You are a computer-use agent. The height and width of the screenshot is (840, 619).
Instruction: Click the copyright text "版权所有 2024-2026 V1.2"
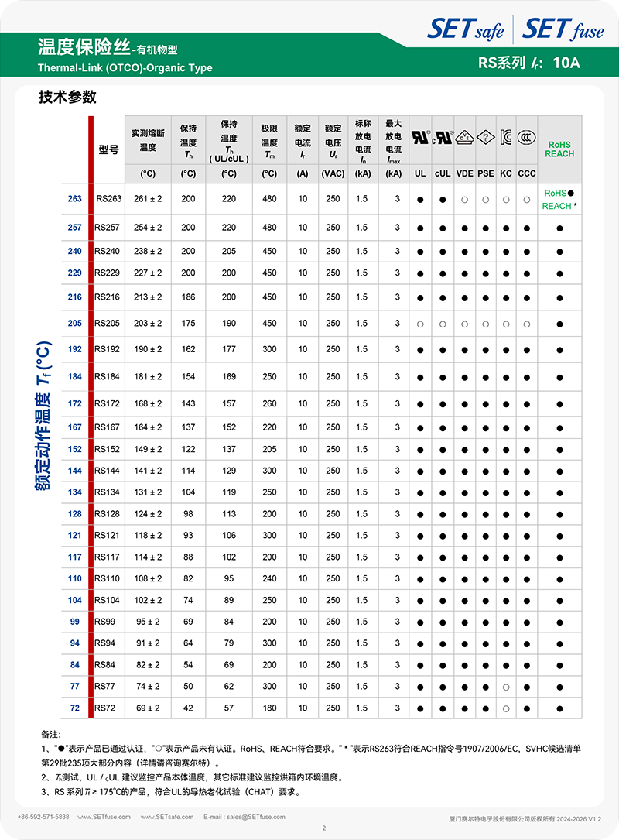click(x=566, y=819)
